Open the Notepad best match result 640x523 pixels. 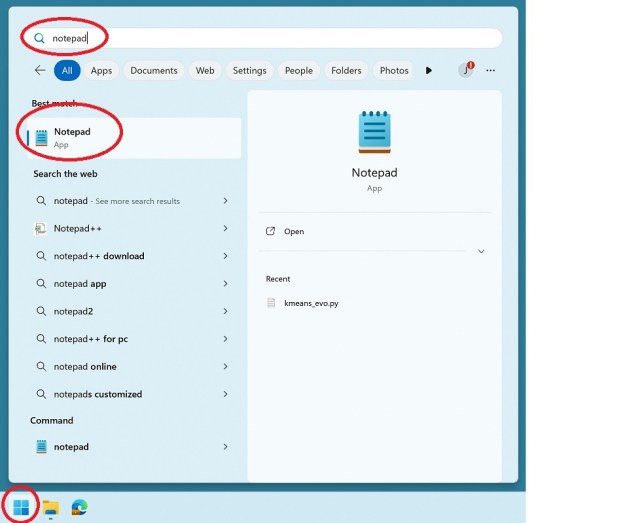click(x=72, y=138)
